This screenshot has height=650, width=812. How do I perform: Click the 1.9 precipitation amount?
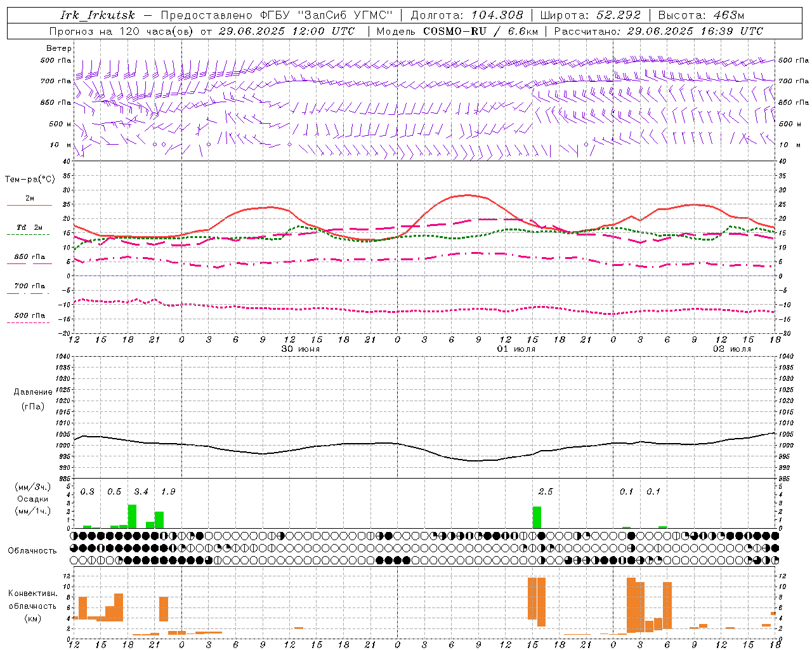tap(168, 492)
